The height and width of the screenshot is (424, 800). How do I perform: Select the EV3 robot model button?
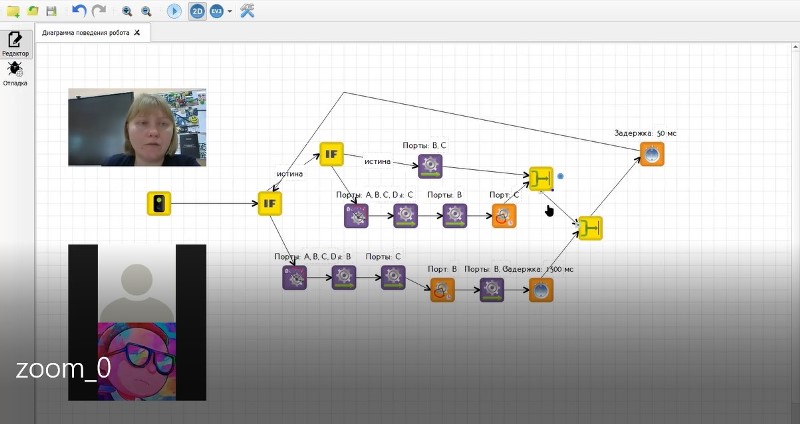point(216,11)
